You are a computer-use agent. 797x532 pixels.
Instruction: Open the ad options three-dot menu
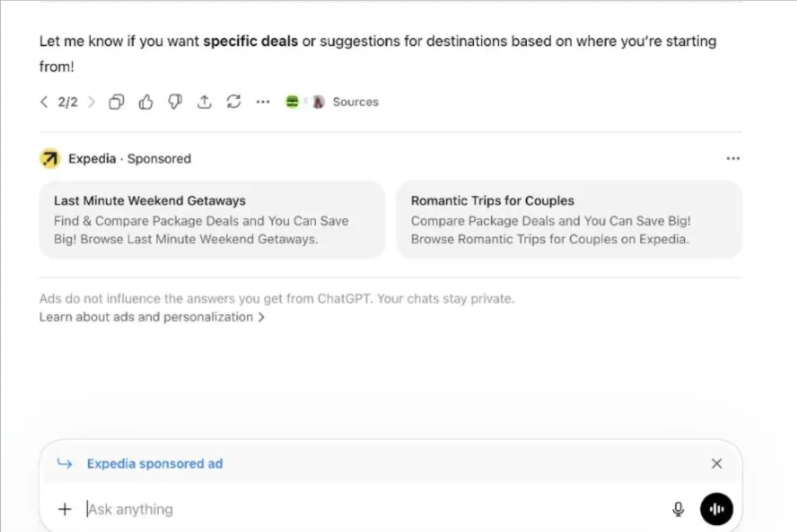coord(732,159)
